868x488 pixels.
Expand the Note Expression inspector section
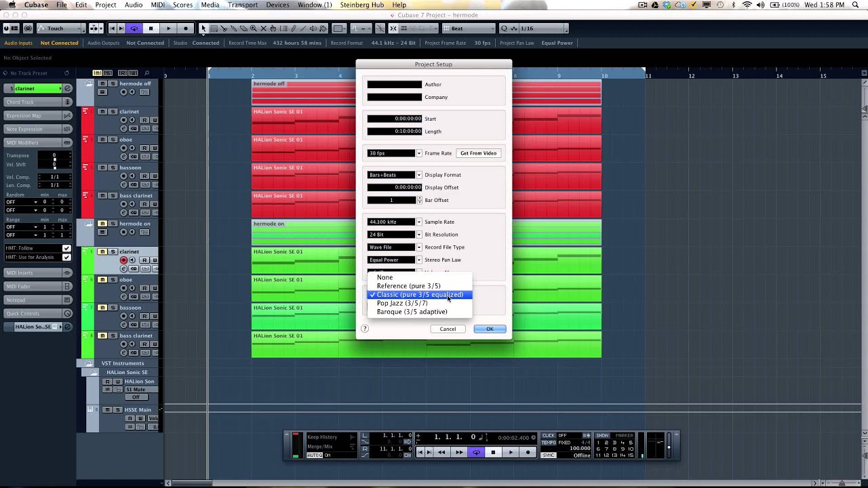(x=38, y=129)
